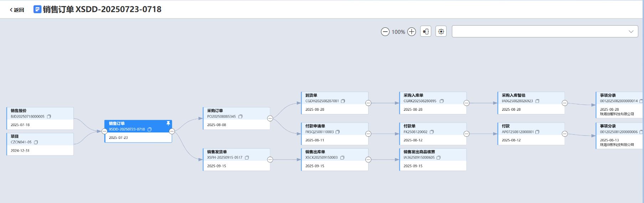Collapse downstream nodes of 销售订单

point(172,131)
